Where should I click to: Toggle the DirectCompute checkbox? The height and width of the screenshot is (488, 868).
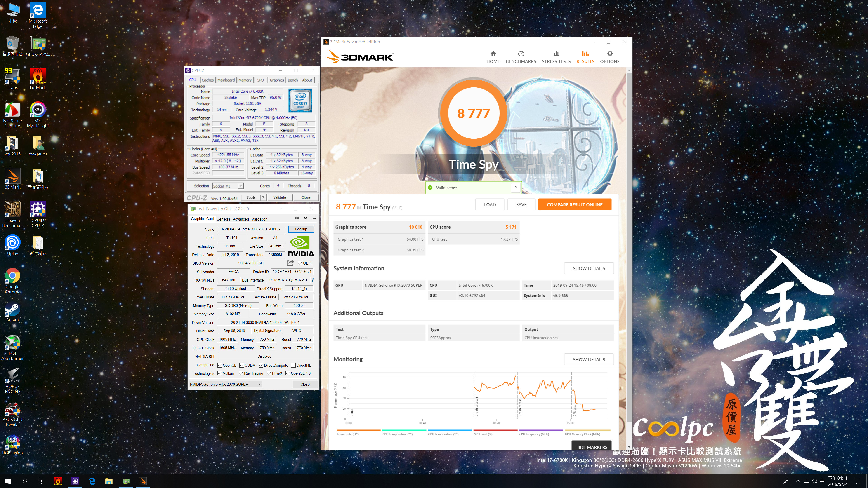pyautogui.click(x=261, y=365)
